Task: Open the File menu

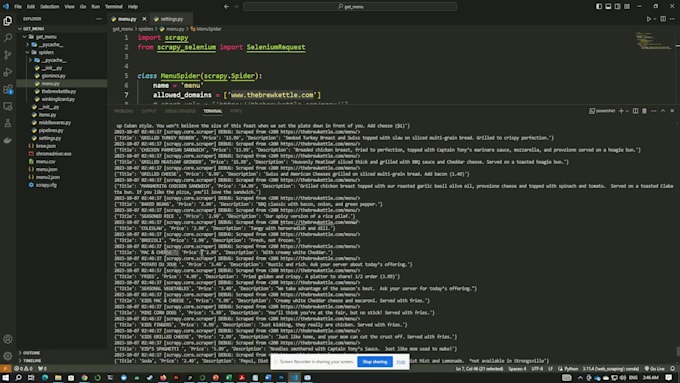Action: (18, 7)
